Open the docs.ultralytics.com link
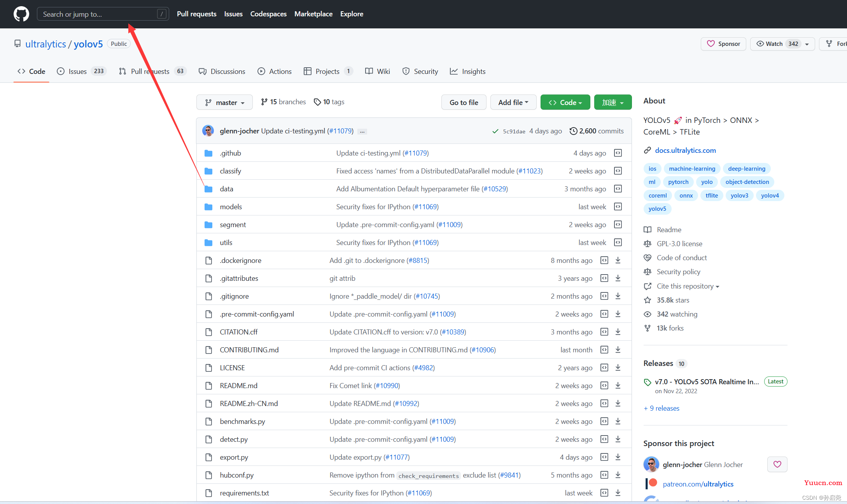 685,150
